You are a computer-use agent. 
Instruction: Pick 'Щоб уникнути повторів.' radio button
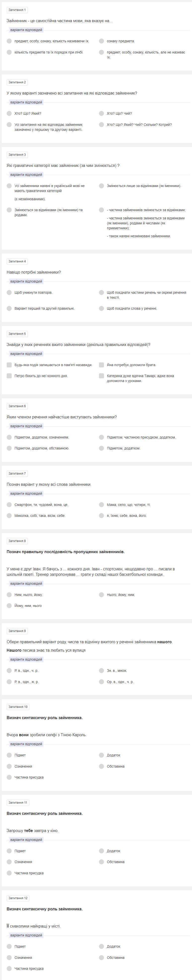point(9,293)
